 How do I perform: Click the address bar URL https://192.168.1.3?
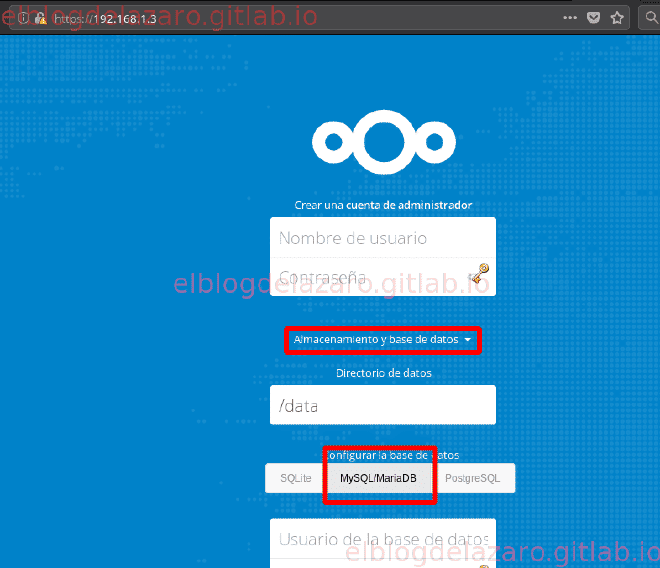tap(105, 19)
